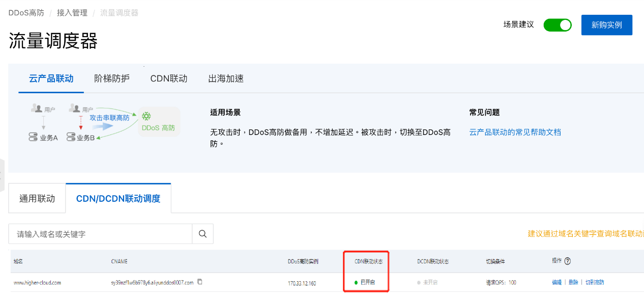The width and height of the screenshot is (644, 298).
Task: Select the 出海加速 tab
Action: tap(226, 78)
